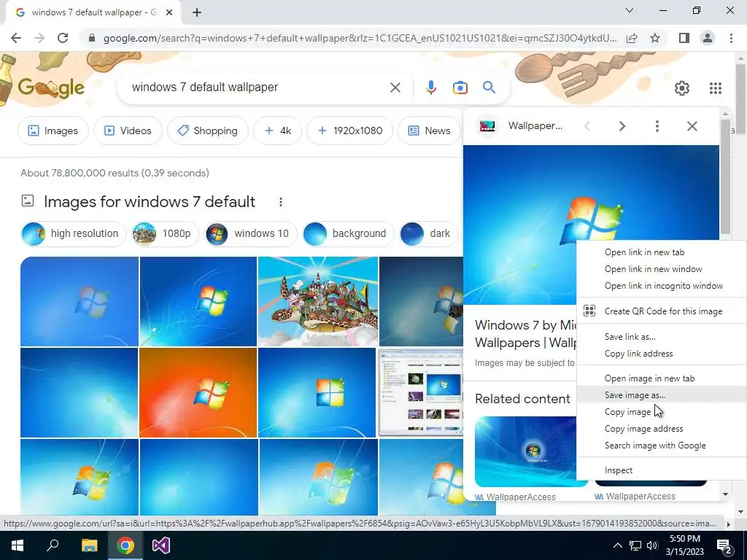The image size is (747, 560).
Task: Open Google quick settings gear
Action: 682,88
